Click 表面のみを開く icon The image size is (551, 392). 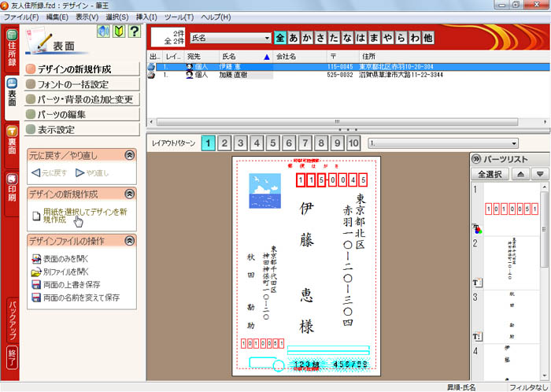click(36, 258)
